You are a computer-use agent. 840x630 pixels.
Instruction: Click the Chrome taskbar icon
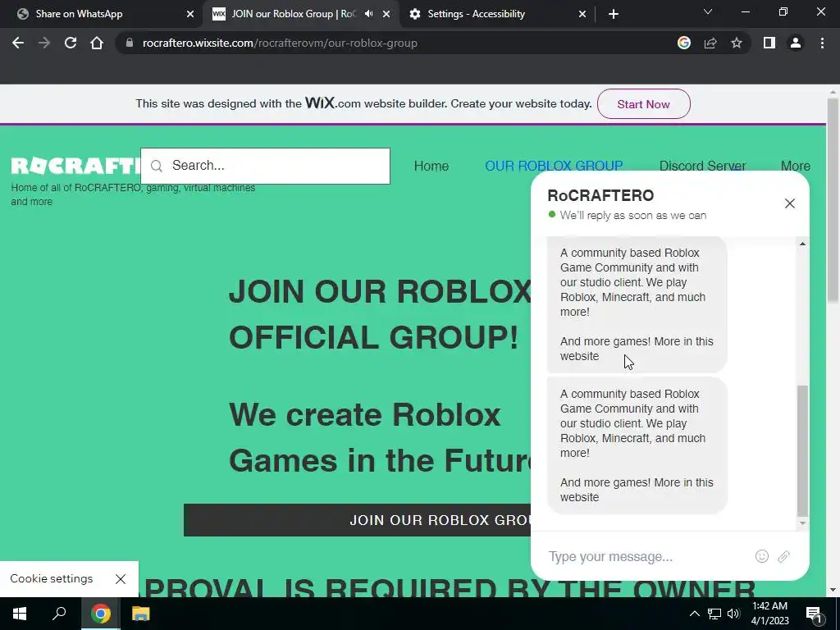(101, 614)
